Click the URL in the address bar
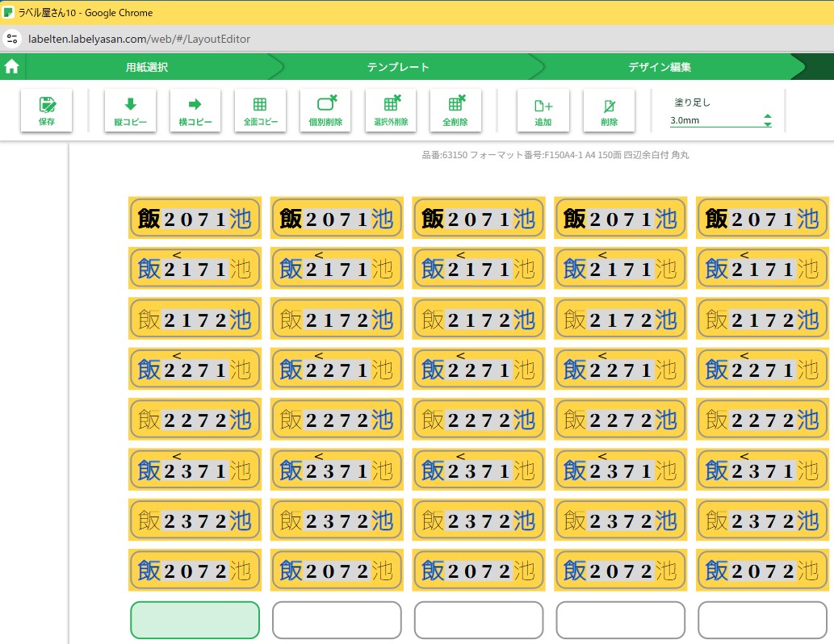 click(139, 39)
